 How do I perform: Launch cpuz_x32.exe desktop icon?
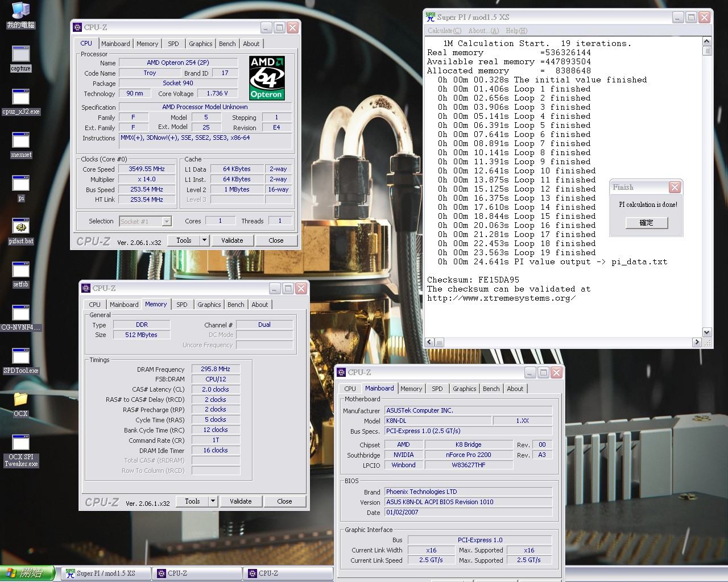(x=20, y=102)
